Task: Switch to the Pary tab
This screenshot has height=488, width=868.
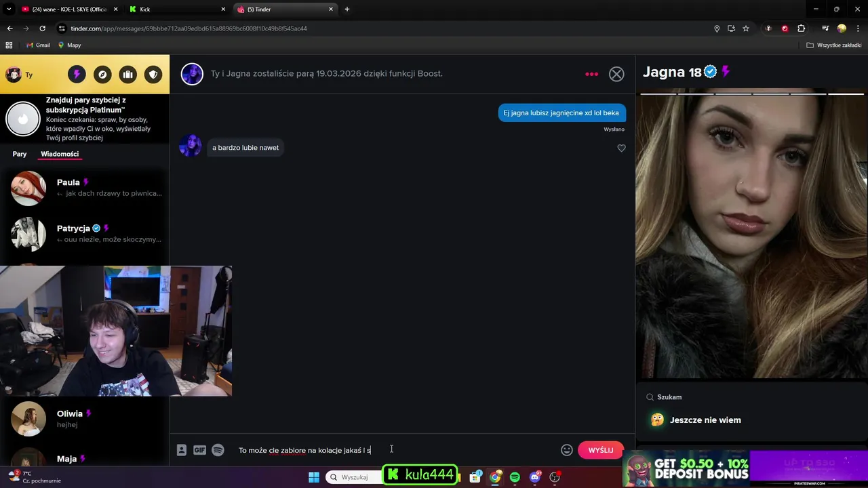Action: click(20, 154)
